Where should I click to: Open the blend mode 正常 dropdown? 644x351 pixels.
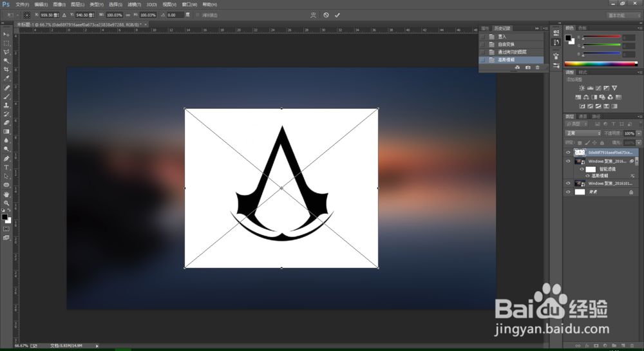click(x=583, y=133)
